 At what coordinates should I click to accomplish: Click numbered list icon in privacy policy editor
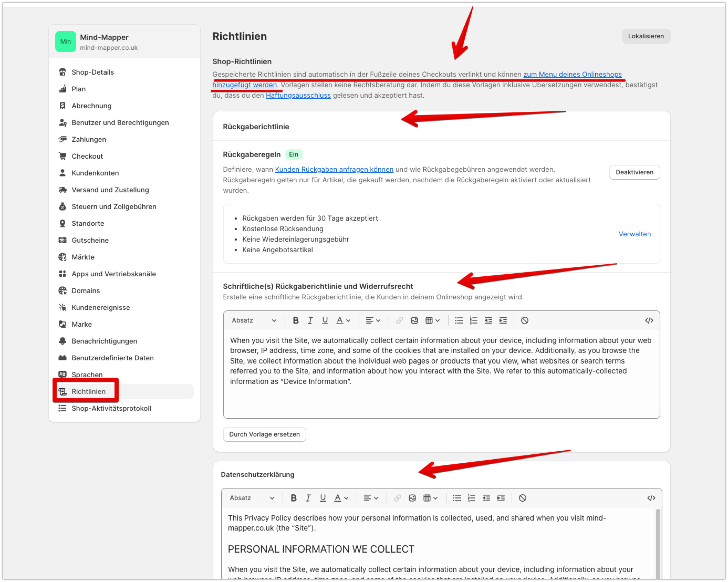click(x=471, y=498)
